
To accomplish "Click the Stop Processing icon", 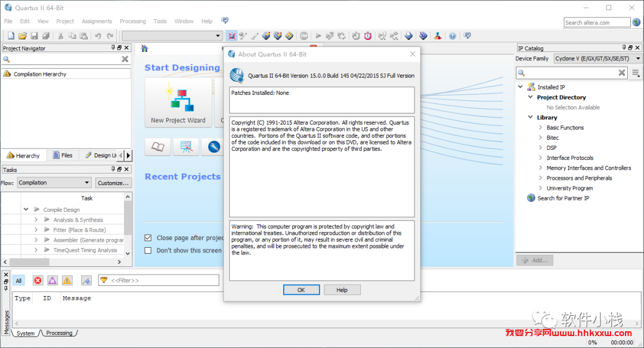I will [x=304, y=36].
